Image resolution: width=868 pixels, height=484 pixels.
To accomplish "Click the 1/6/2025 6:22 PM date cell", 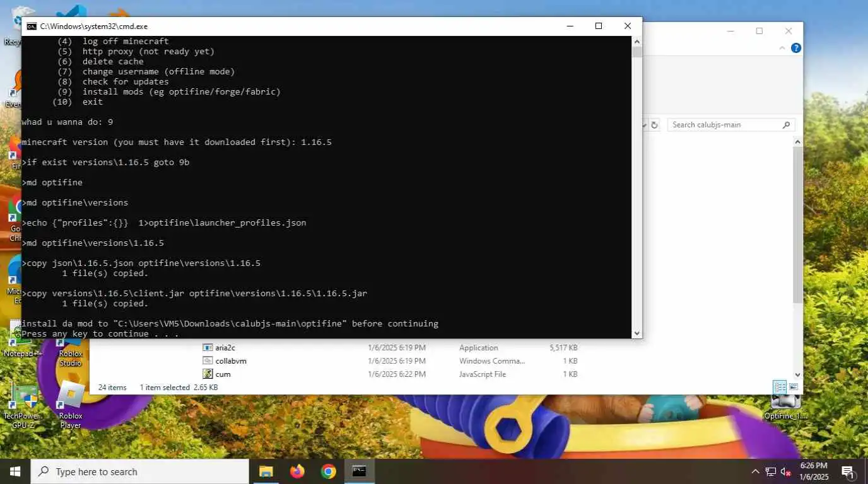I will 397,374.
